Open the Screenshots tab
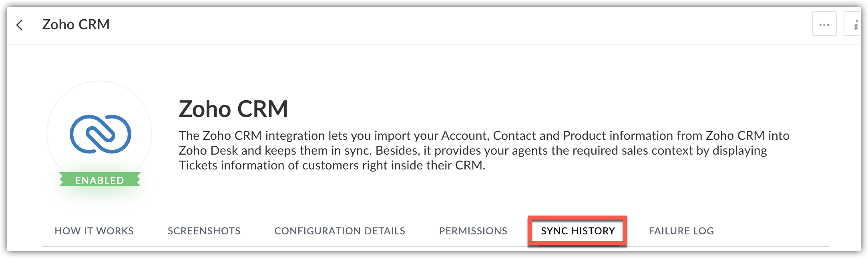868x258 pixels. (204, 231)
